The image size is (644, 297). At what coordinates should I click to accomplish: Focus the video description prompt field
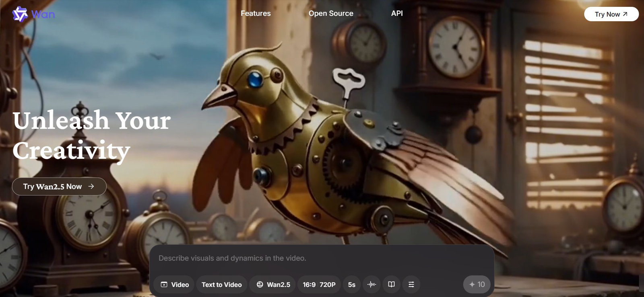[322, 258]
